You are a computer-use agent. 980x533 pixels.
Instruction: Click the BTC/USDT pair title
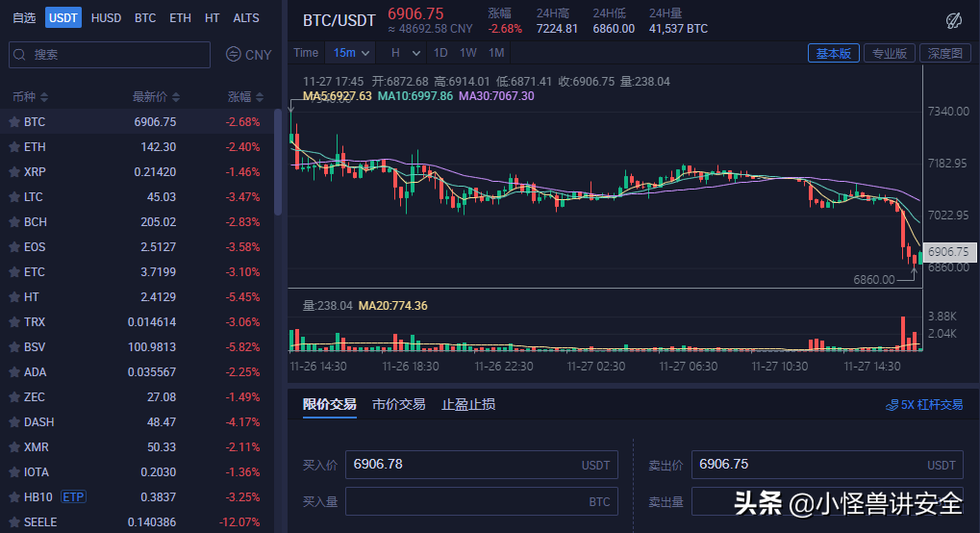click(339, 20)
